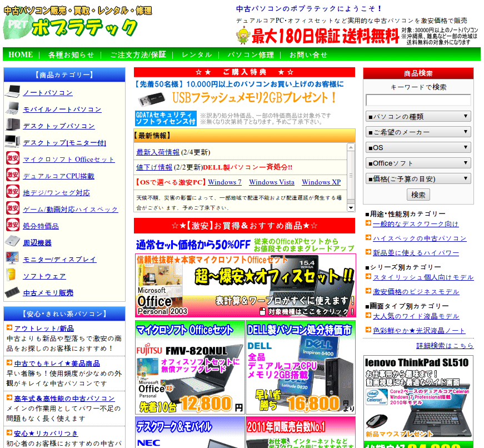484x448 pixels.
Task: Click the peripheral device icon beside 周辺機器
Action: pos(12,242)
